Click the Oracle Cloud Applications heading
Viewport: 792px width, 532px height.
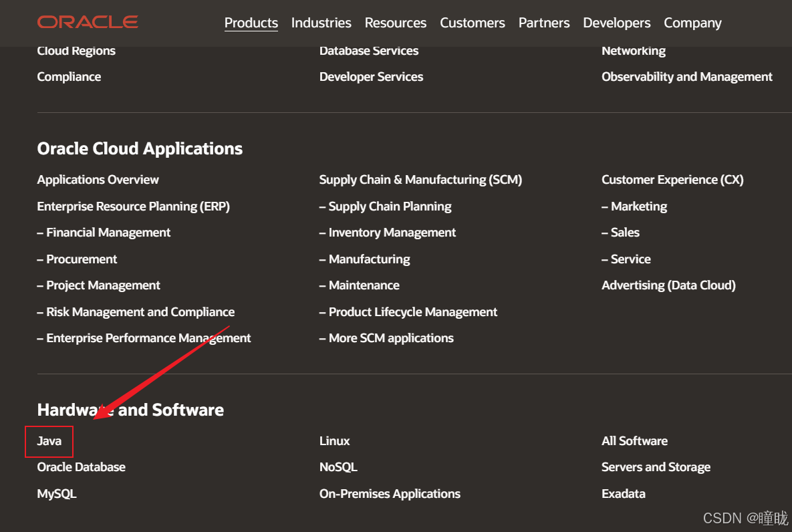click(x=140, y=148)
